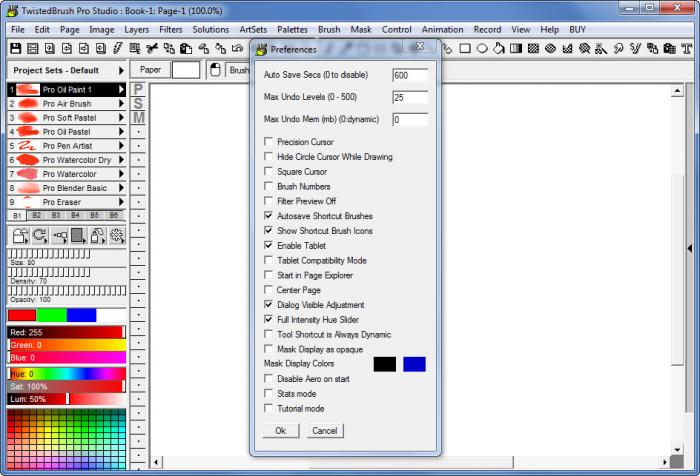Select the Gradient tool icon
700x476 pixels.
pyautogui.click(x=517, y=48)
